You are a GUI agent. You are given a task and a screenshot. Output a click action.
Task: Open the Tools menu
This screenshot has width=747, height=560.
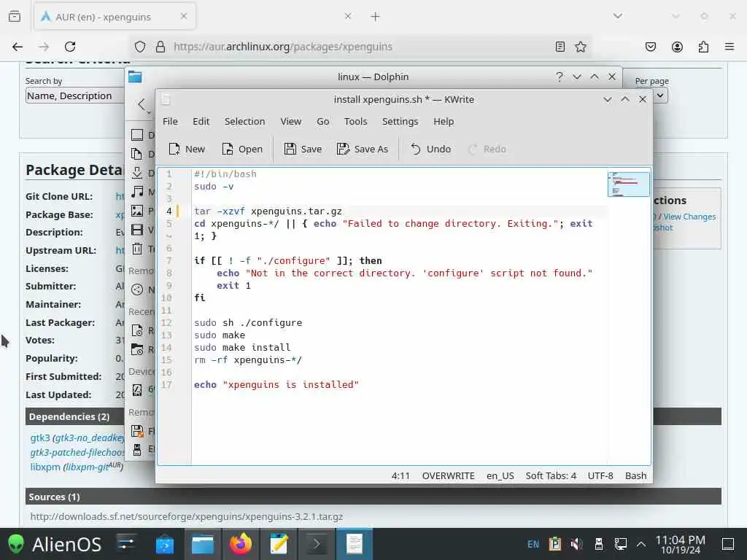(x=355, y=122)
